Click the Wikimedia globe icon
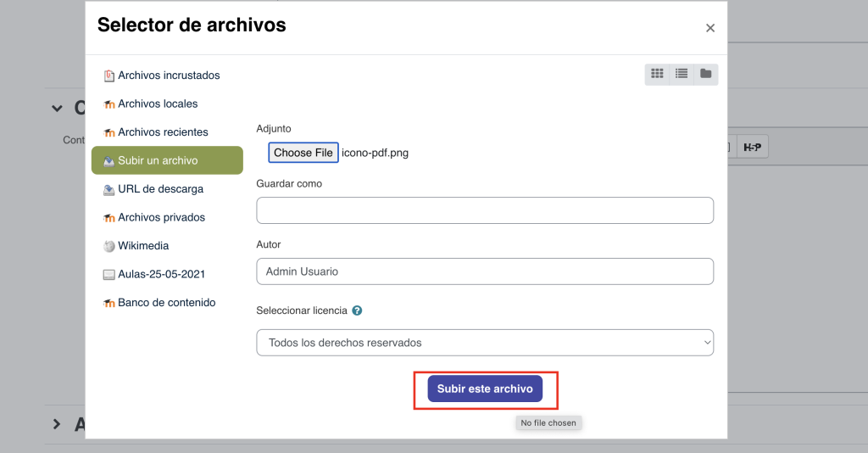868x453 pixels. [108, 246]
